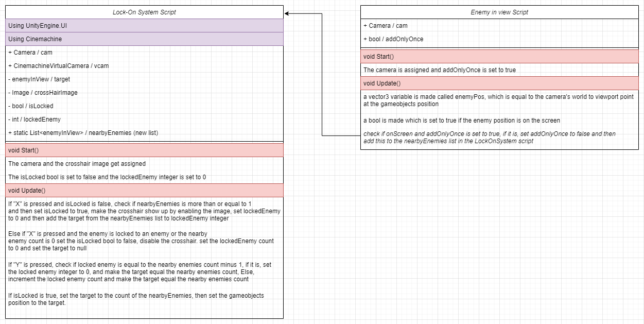Click the Enemy in view Script title cell
Image resolution: width=644 pixels, height=324 pixels.
(499, 12)
